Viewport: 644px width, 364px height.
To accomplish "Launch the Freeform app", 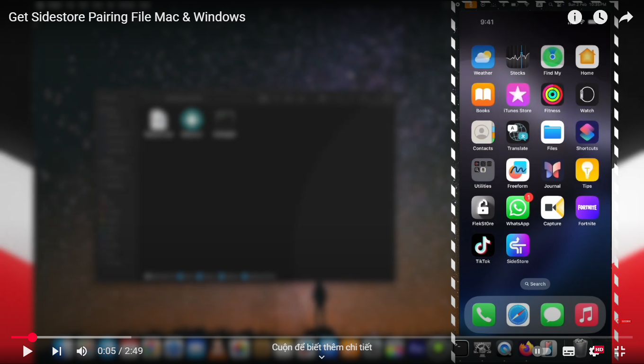I will coord(518,170).
